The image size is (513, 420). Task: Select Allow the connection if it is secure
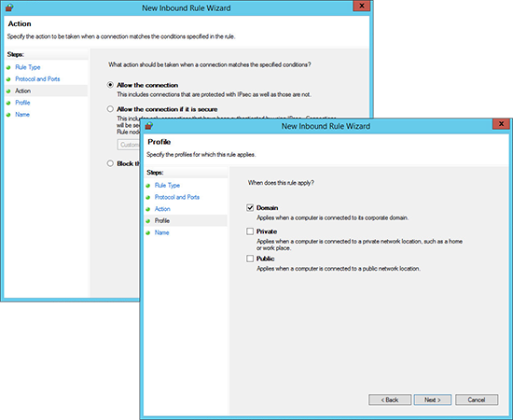click(x=110, y=109)
